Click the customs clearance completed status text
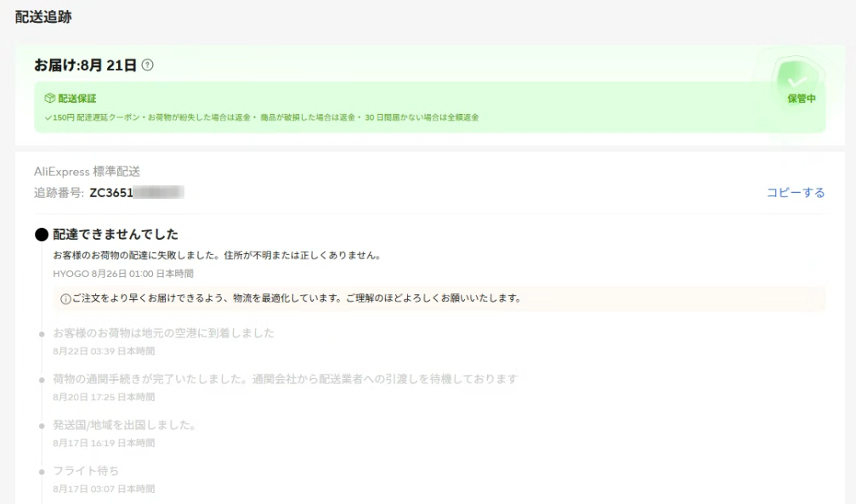856x504 pixels. pos(285,379)
